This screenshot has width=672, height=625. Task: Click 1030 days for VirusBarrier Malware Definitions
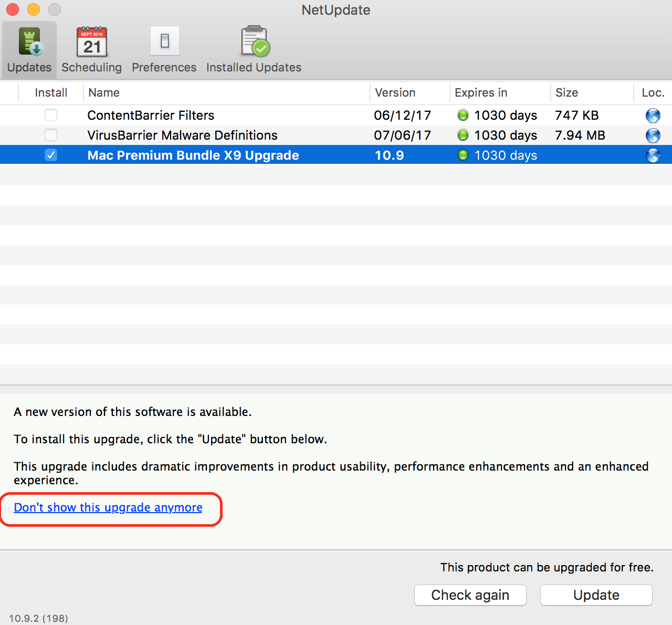point(506,135)
